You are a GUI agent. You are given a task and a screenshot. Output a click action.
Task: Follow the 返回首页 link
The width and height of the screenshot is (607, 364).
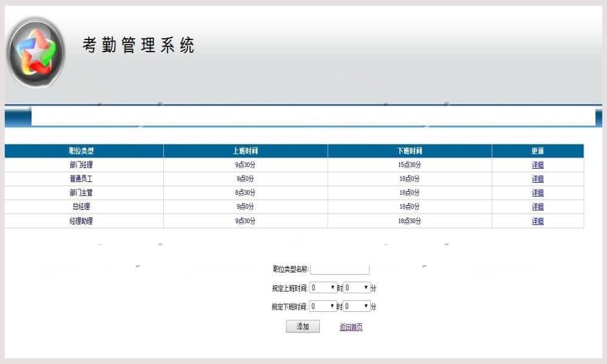coord(351,327)
